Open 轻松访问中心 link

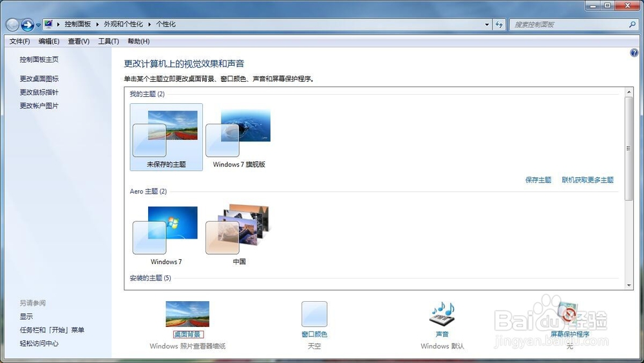pyautogui.click(x=39, y=343)
